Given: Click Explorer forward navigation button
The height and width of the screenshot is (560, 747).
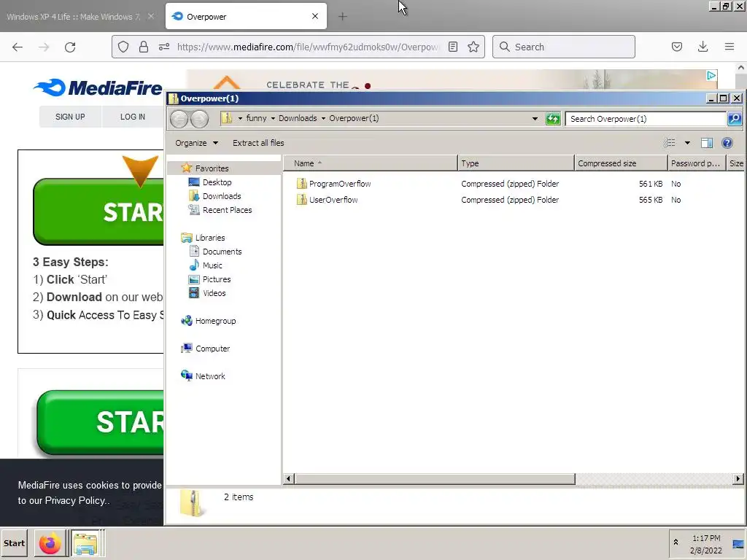Looking at the screenshot, I should (199, 119).
